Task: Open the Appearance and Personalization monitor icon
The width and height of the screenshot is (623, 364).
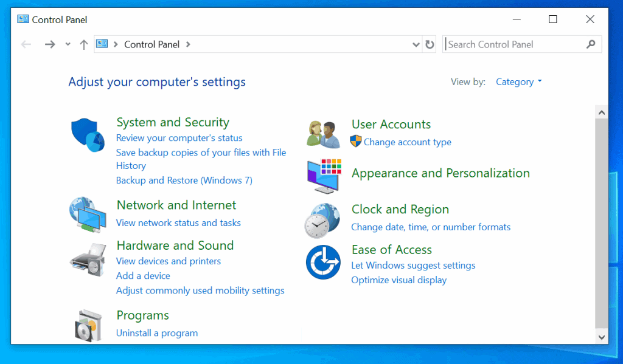Action: [x=324, y=176]
